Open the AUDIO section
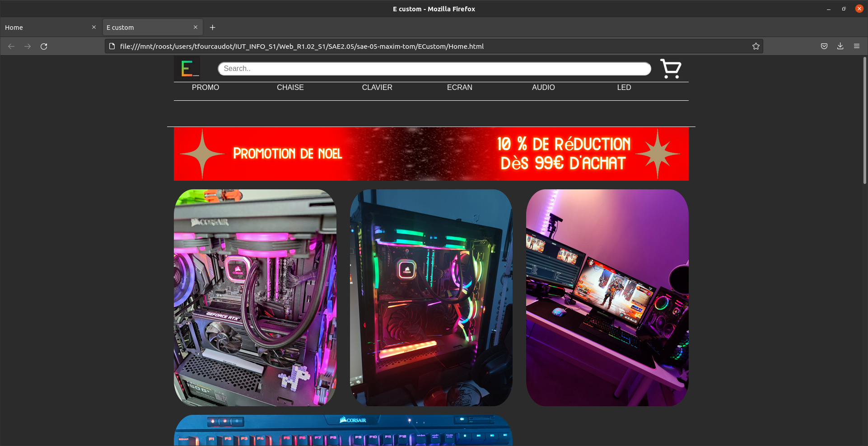The height and width of the screenshot is (446, 868). [543, 87]
